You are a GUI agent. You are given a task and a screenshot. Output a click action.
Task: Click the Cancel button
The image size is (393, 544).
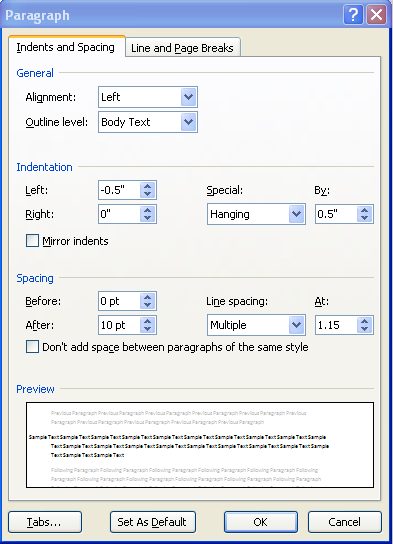(345, 522)
